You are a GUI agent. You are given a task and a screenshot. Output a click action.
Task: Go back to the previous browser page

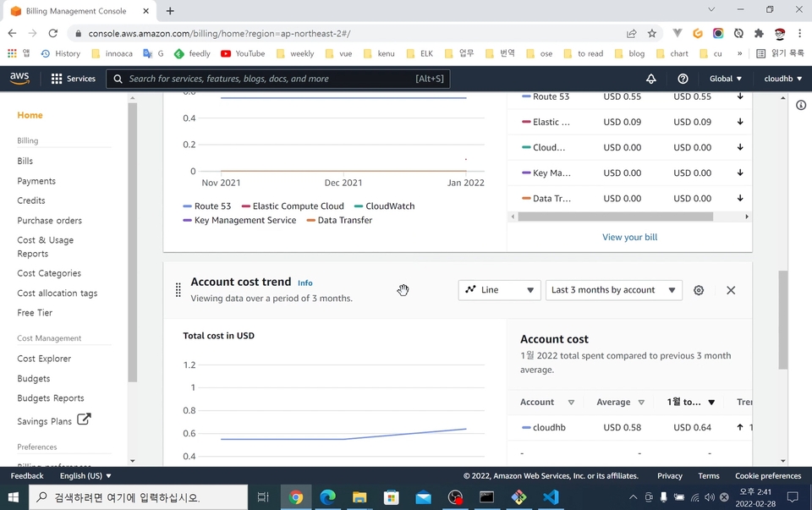pos(13,33)
